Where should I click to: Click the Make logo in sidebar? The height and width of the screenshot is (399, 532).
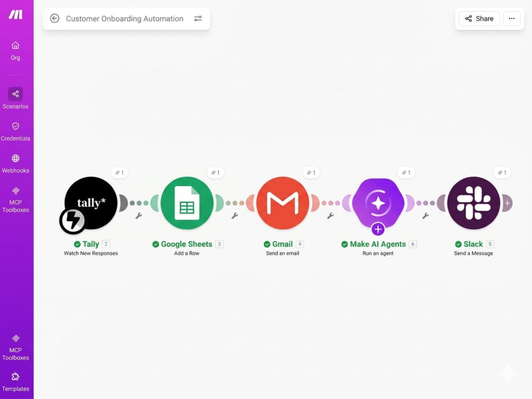[x=15, y=14]
